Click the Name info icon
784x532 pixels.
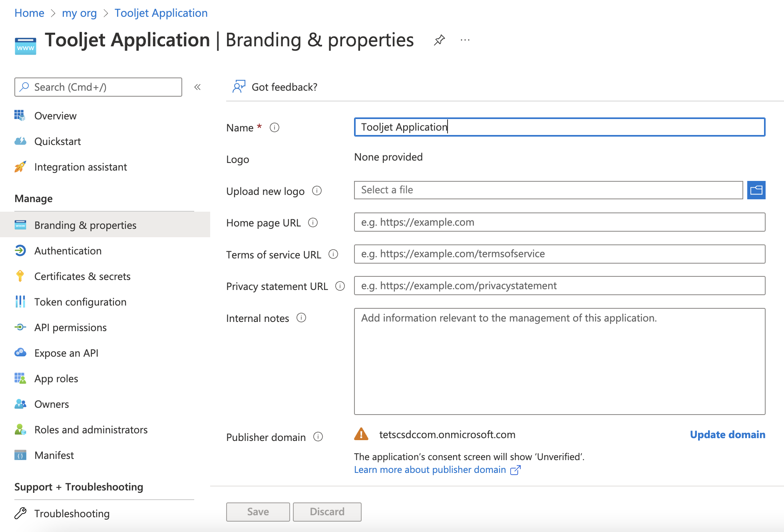(275, 127)
